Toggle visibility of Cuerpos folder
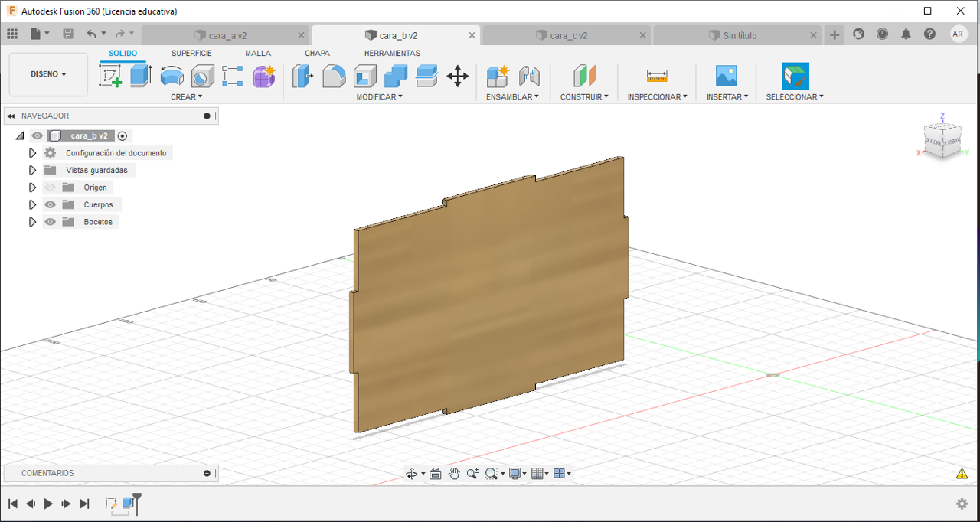Screen dimensions: 980x522 coord(51,204)
